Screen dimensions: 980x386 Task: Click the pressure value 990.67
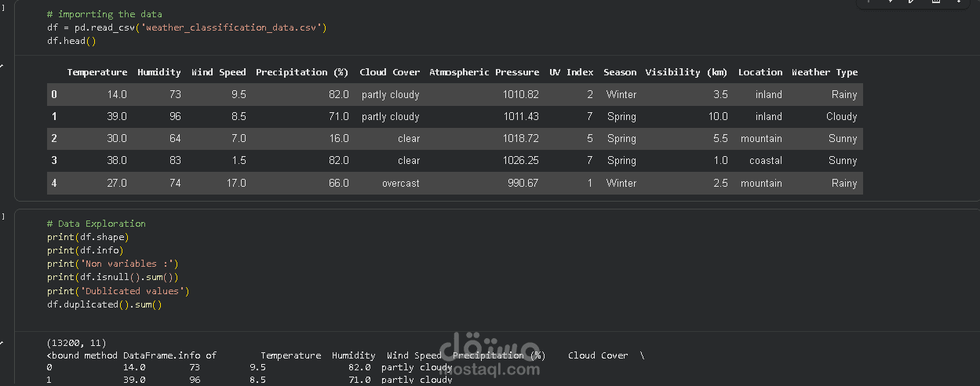click(x=523, y=183)
